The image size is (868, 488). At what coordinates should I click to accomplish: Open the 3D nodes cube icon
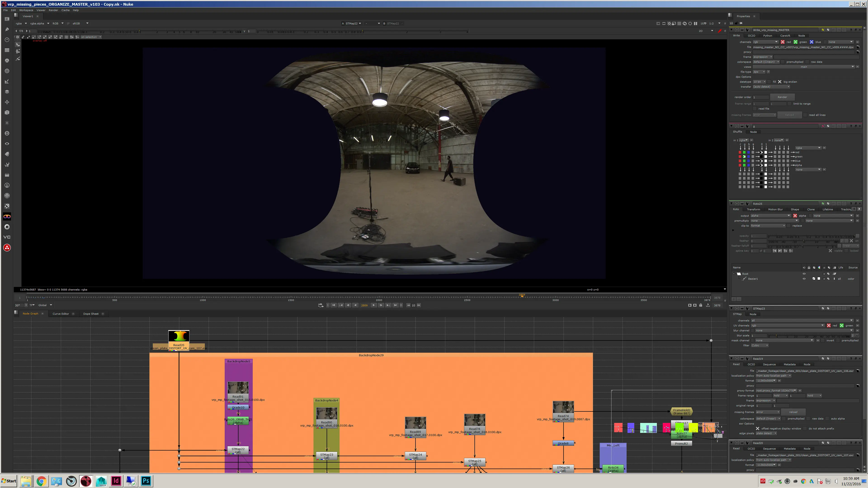click(7, 113)
